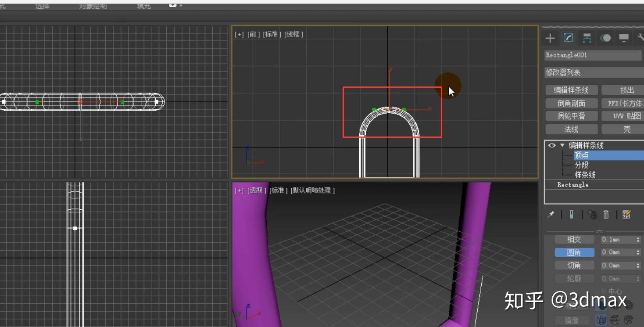Toggle the Pin Stack icon
Image resolution: width=644 pixels, height=327 pixels.
pos(551,214)
